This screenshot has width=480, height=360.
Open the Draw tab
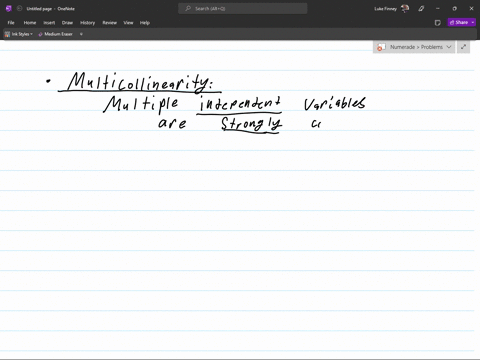67,23
